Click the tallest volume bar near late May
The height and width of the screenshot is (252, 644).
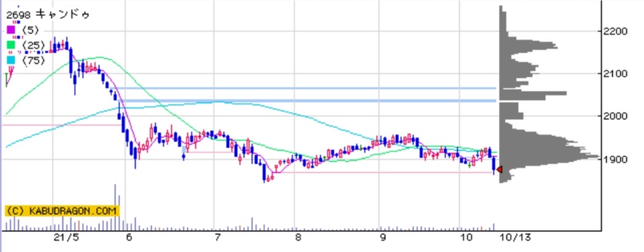115,207
